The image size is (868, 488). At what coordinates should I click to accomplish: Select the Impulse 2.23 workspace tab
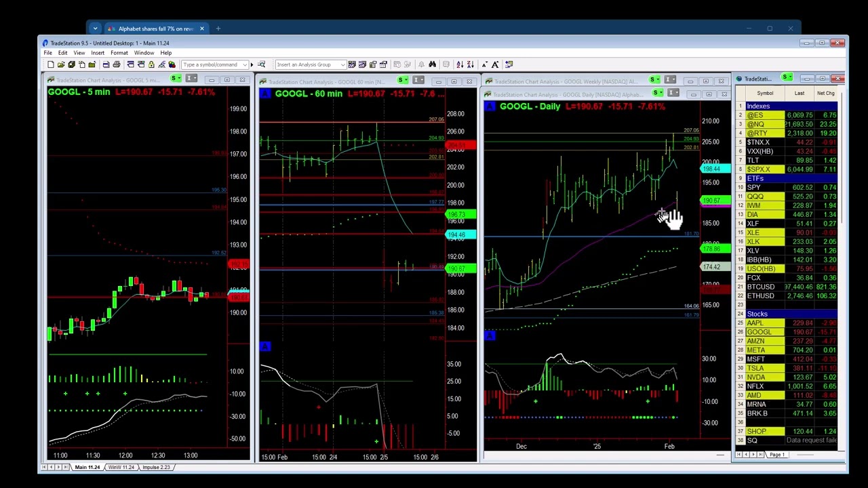point(156,467)
